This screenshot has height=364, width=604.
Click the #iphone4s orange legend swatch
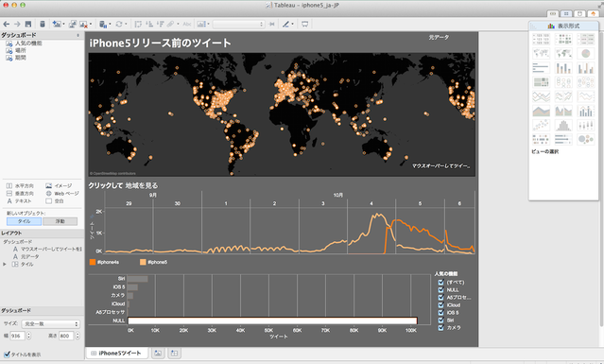93,262
